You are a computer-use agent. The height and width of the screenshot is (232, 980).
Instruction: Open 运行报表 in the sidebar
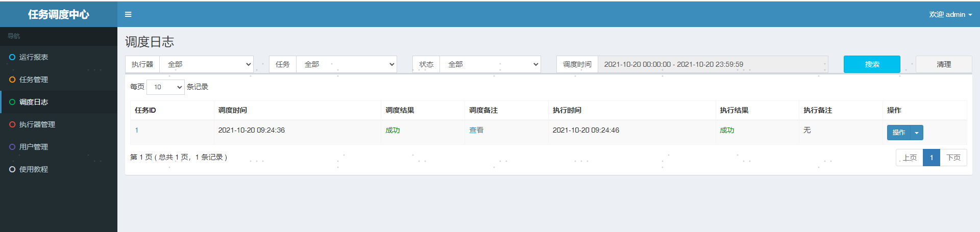coord(59,57)
